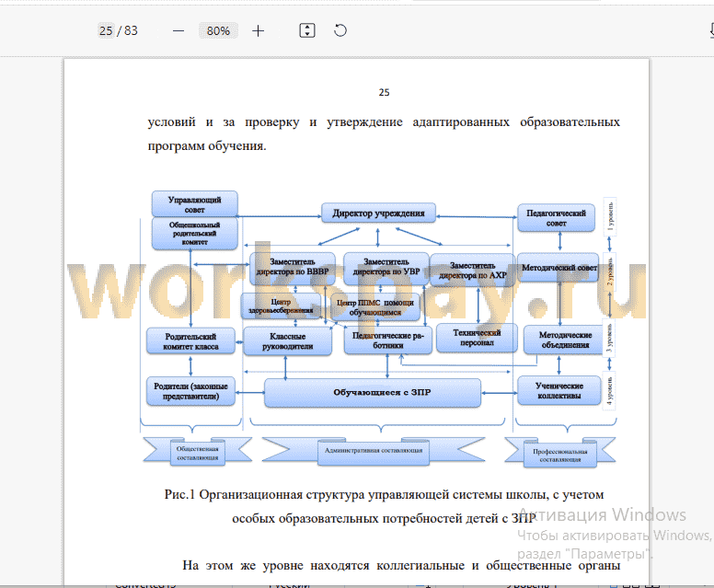Click the 'Классные руководители' box
The height and width of the screenshot is (588, 714).
(288, 341)
